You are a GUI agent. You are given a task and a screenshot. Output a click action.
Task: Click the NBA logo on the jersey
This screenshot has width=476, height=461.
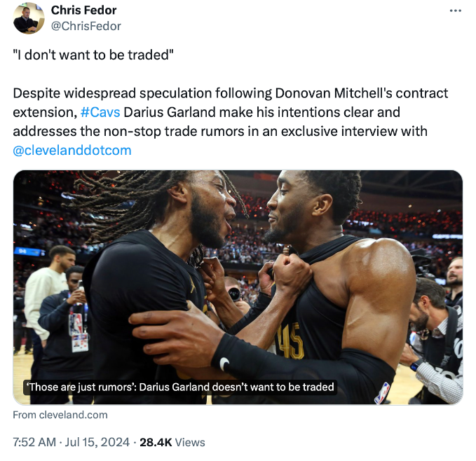tap(382, 393)
